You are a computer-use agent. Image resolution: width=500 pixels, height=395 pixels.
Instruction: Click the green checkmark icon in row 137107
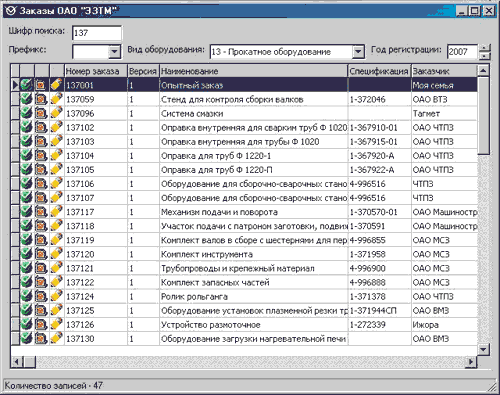[x=27, y=198]
